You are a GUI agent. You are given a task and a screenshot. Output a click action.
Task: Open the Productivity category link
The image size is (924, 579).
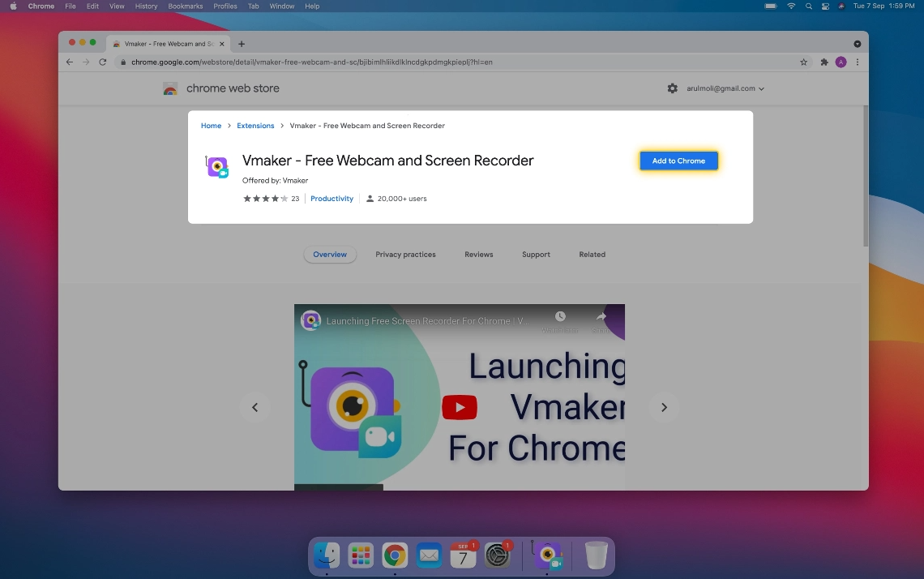(x=332, y=199)
